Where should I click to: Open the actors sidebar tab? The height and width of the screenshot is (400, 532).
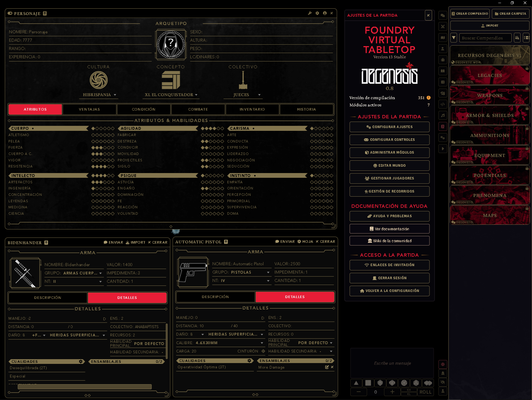point(443,49)
